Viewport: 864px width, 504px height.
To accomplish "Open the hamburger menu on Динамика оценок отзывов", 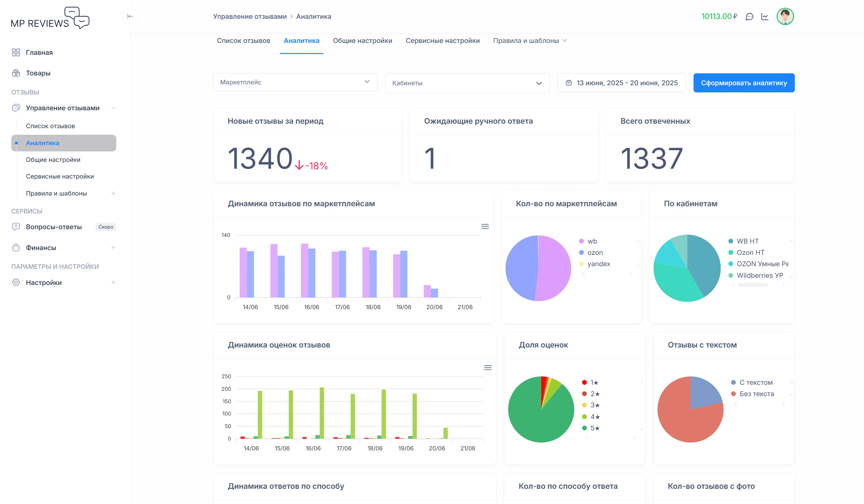I will [x=488, y=367].
